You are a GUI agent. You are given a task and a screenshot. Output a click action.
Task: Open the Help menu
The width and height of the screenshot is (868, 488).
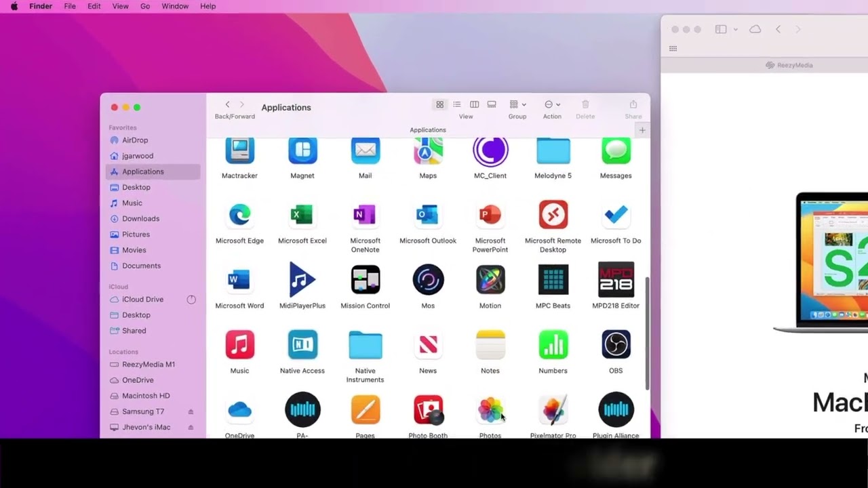click(x=208, y=6)
